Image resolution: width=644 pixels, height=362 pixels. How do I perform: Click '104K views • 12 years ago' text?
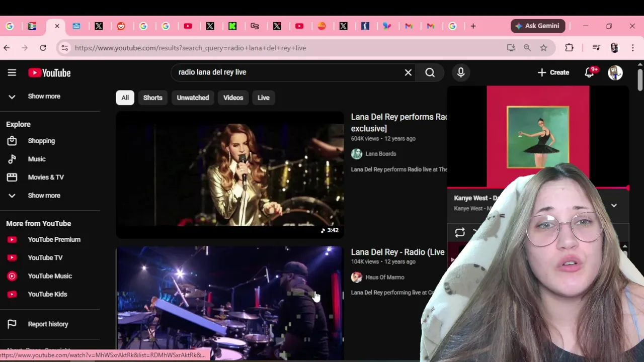click(x=383, y=261)
